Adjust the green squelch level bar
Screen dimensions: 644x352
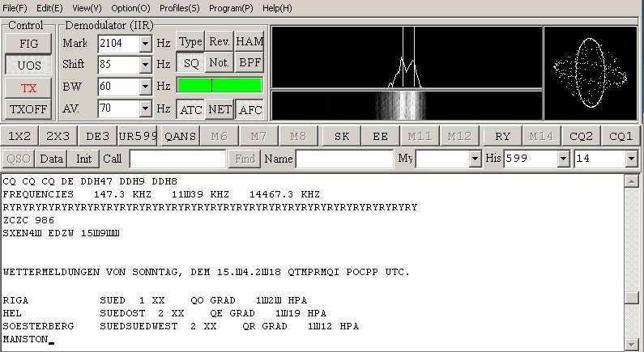pos(220,85)
